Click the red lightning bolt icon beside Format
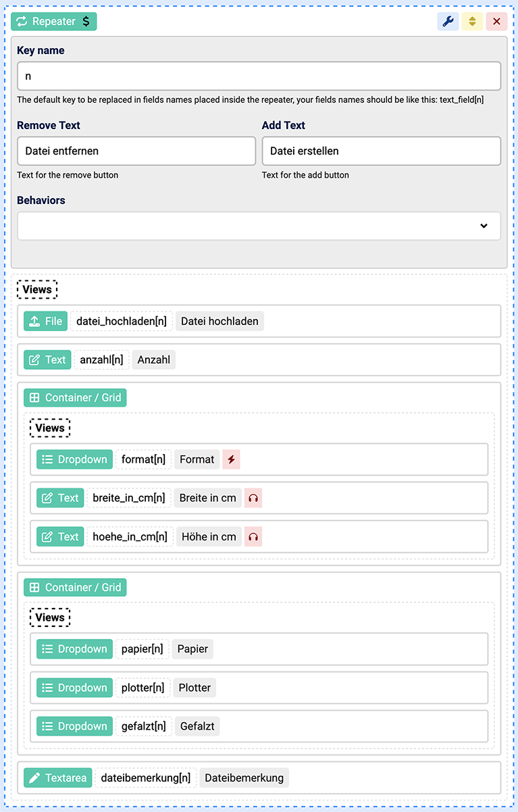The width and height of the screenshot is (518, 812). point(231,459)
